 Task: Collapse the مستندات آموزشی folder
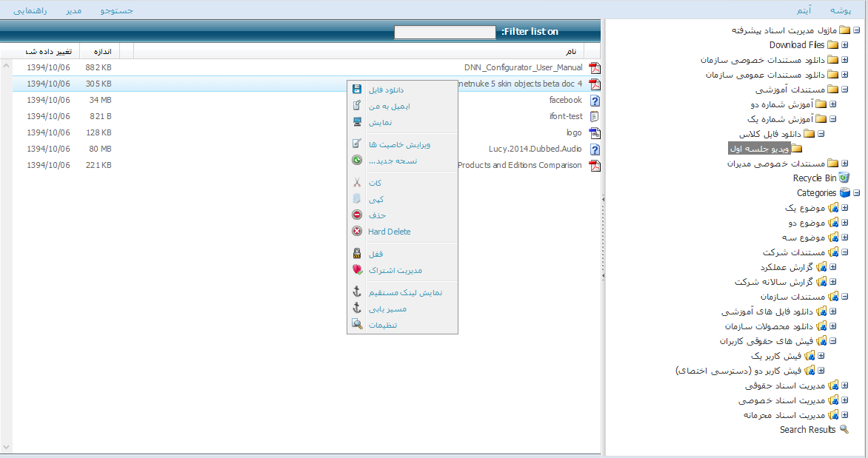tap(844, 90)
